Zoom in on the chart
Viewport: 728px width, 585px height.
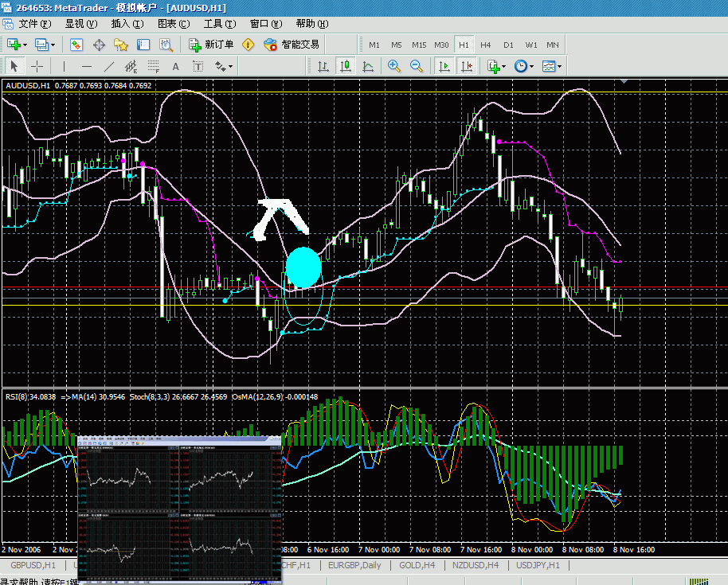click(x=394, y=67)
